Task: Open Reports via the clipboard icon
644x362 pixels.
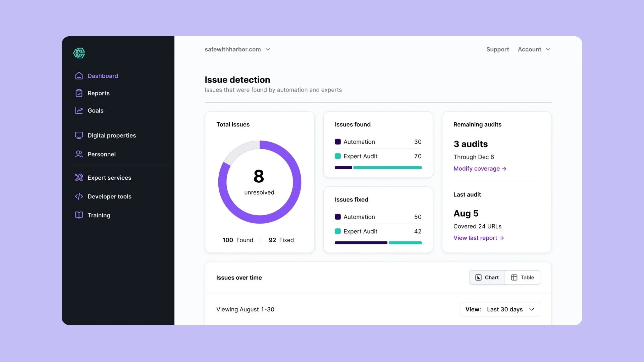Action: (x=79, y=93)
